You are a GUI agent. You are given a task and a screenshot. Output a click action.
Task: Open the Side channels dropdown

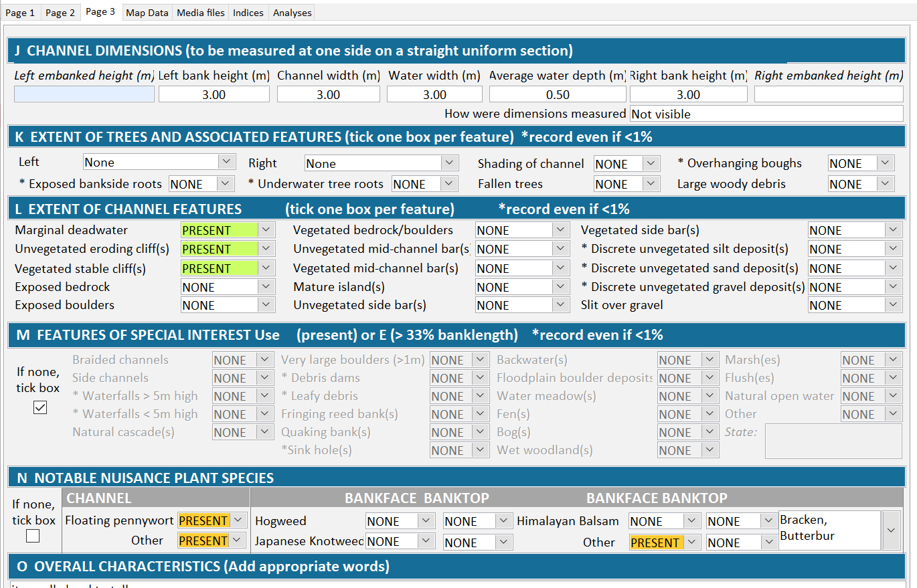(x=243, y=378)
